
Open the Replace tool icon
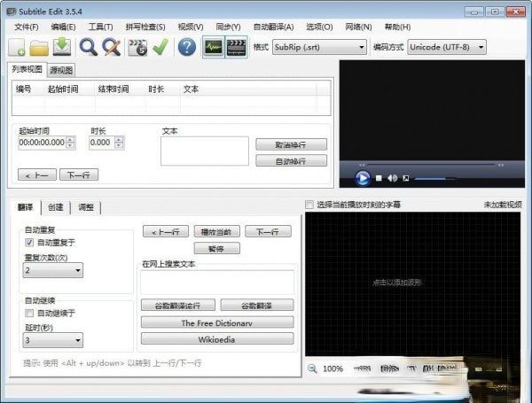(x=111, y=47)
